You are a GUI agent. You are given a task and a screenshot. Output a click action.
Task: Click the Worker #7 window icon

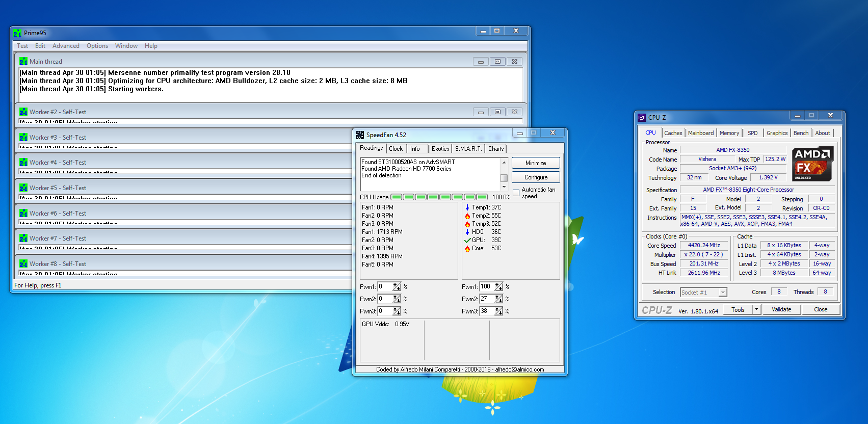[23, 238]
